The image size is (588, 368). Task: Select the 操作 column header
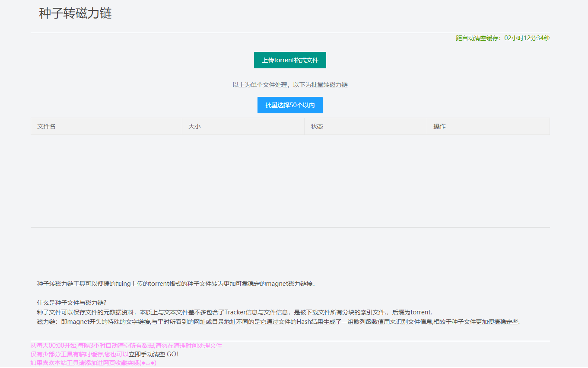(x=439, y=126)
